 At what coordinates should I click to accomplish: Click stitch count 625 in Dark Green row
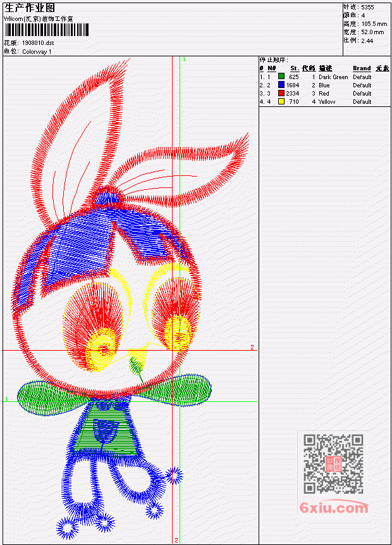[294, 77]
